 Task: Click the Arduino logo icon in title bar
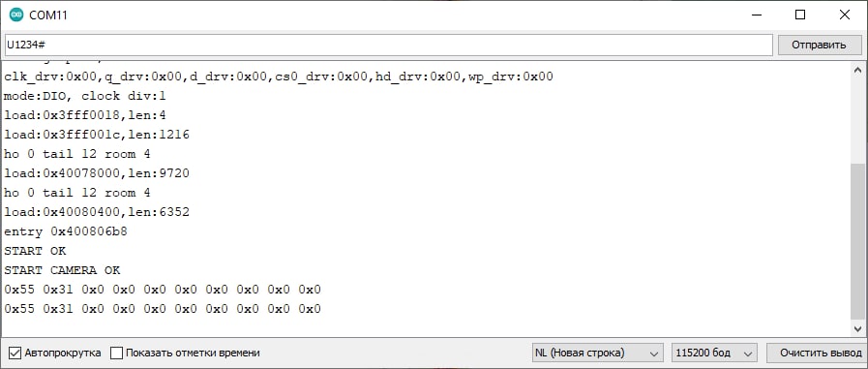click(16, 15)
